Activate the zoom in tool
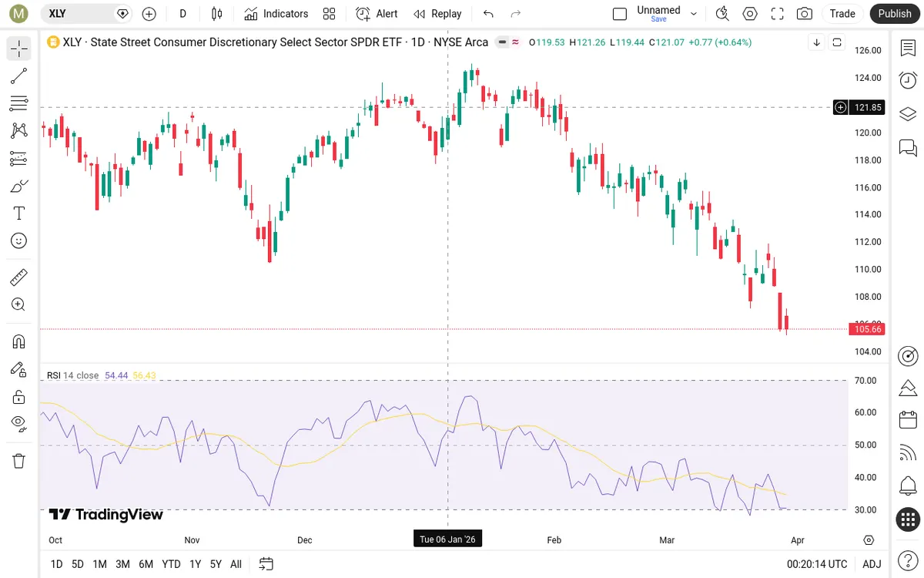This screenshot has width=924, height=578. click(19, 304)
